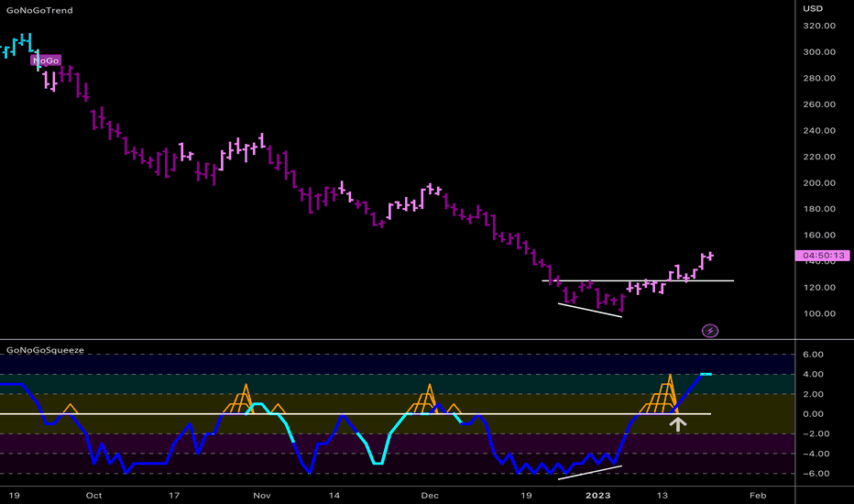This screenshot has width=854, height=504.
Task: Click the Nov date label
Action: pos(262,495)
